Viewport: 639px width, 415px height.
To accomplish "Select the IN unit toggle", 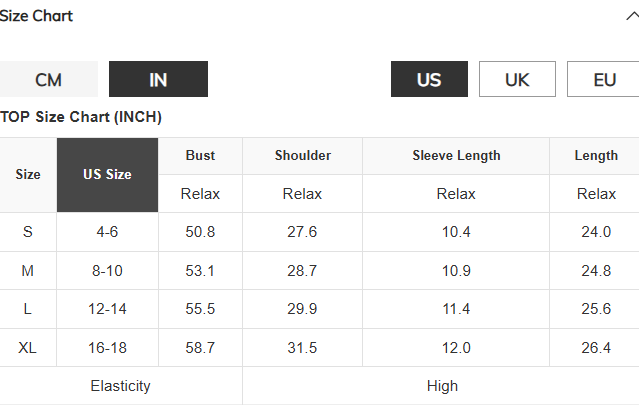I will (158, 79).
